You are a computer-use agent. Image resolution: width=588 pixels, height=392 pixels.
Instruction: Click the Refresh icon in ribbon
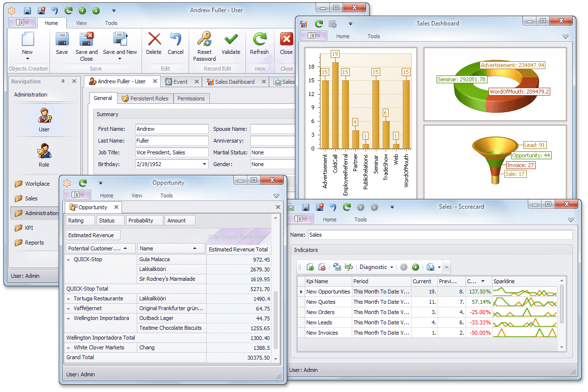click(259, 40)
